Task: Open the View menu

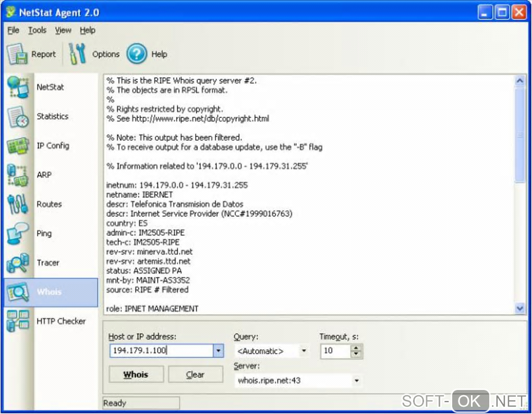Action: click(63, 30)
